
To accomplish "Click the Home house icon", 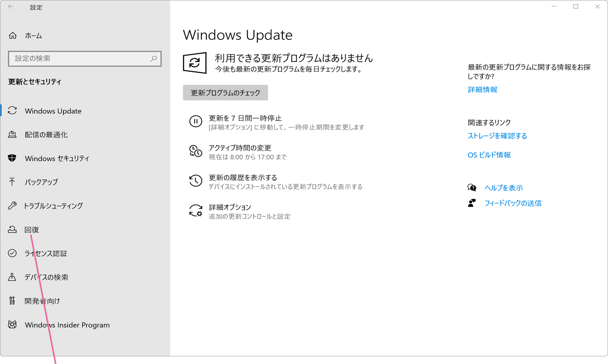I will pos(13,35).
